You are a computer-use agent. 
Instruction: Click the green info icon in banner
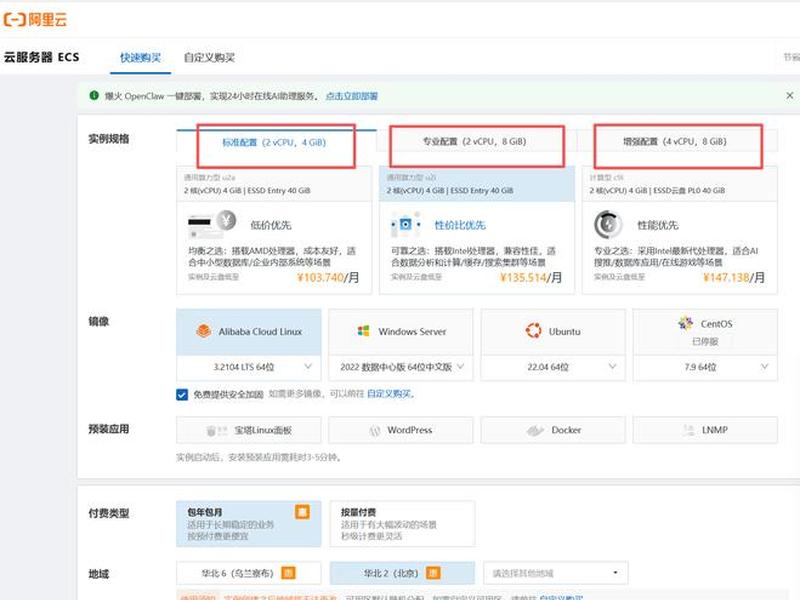point(94,95)
